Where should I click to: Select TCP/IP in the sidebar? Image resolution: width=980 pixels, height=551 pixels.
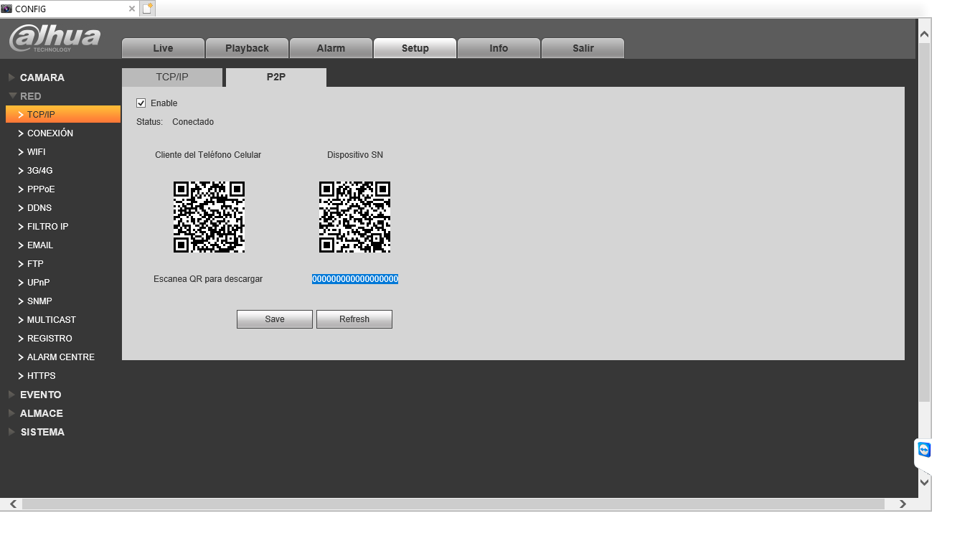click(63, 115)
